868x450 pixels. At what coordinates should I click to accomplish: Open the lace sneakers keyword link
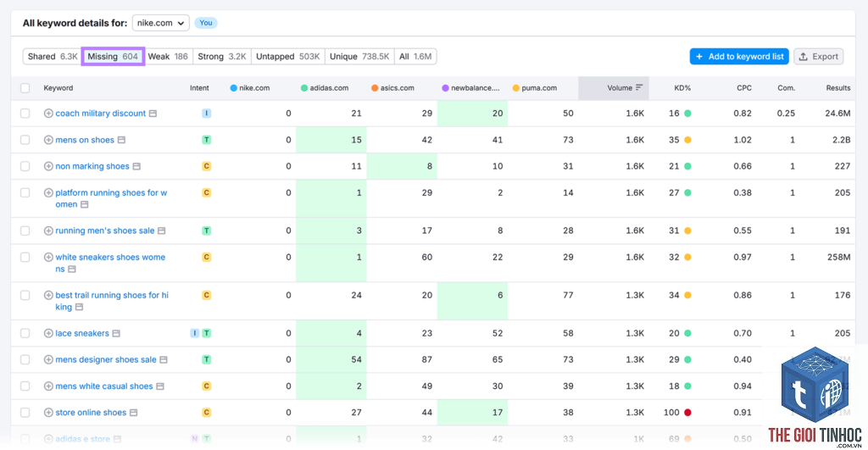point(82,333)
